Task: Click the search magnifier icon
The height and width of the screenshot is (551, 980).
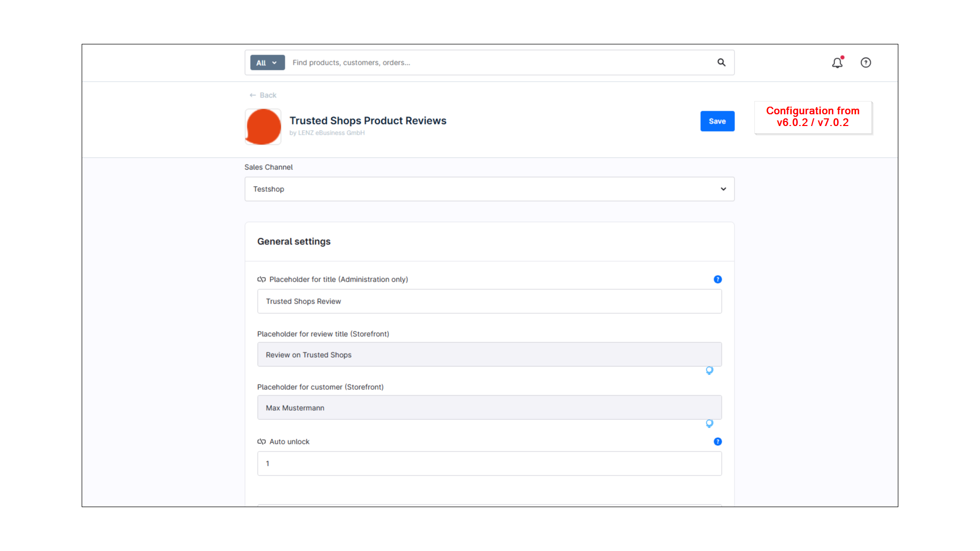Action: (721, 62)
